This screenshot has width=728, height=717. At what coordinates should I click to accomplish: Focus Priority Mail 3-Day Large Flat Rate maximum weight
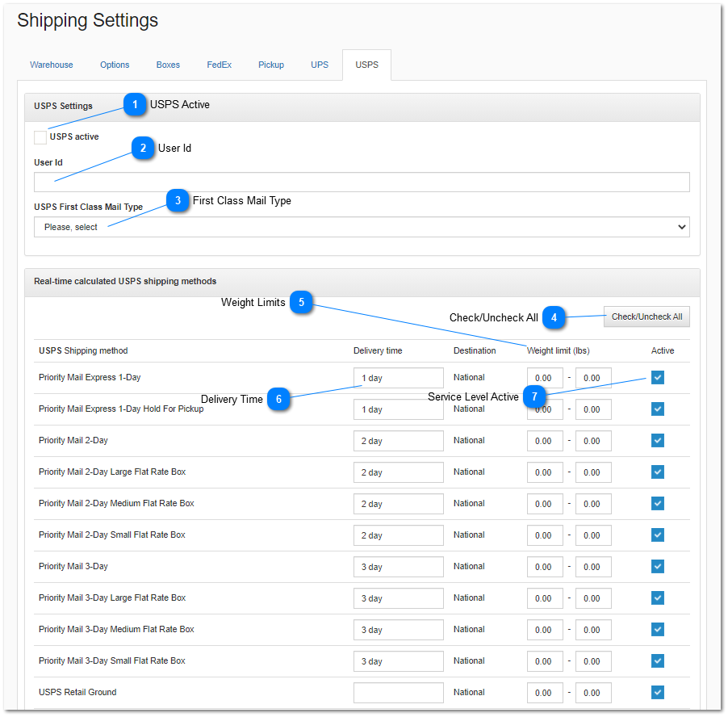coord(593,598)
